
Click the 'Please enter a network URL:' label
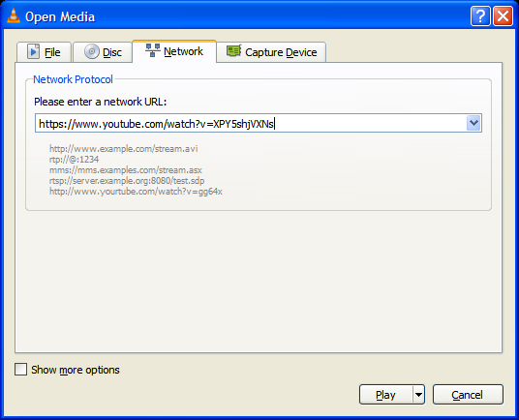pyautogui.click(x=101, y=102)
